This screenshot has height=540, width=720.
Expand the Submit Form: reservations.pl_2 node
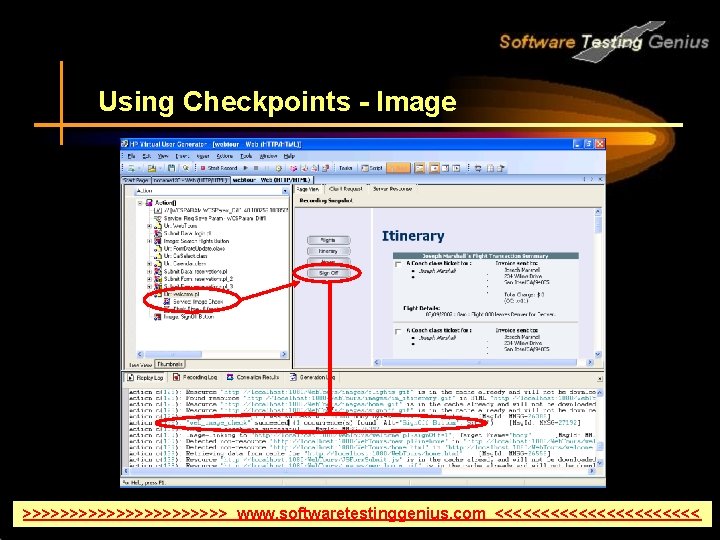[x=149, y=279]
